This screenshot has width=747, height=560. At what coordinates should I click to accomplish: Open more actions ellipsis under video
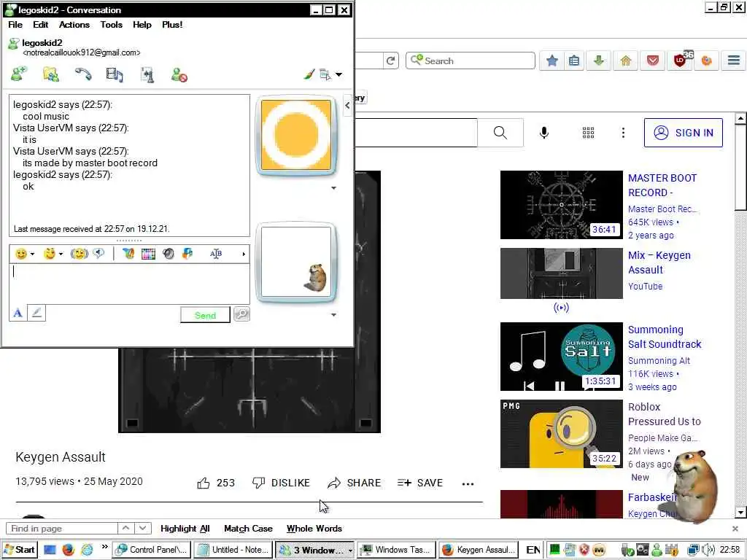[x=468, y=484]
